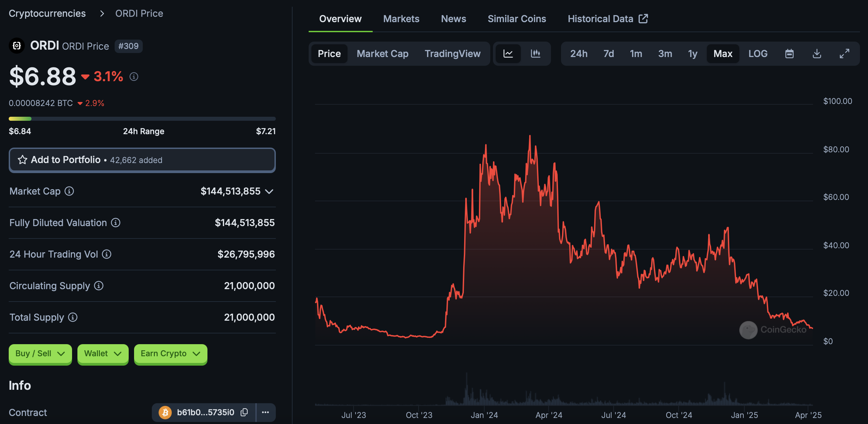Viewport: 868px width, 424px height.
Task: Click the 24 Hour Trading Vol info icon
Action: [x=107, y=254]
